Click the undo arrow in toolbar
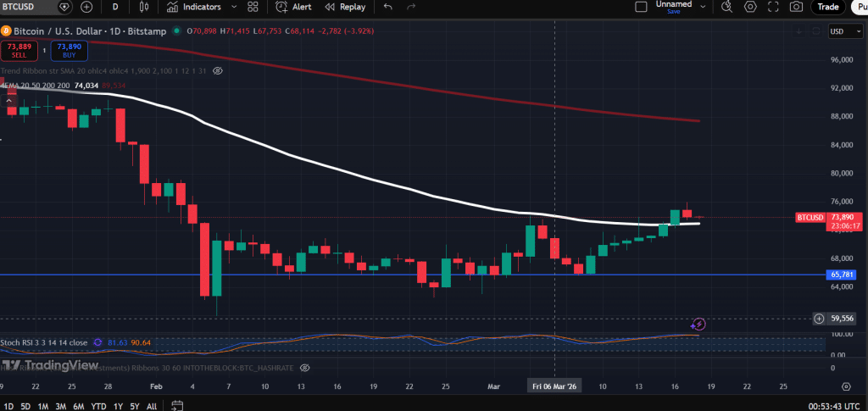 [388, 7]
